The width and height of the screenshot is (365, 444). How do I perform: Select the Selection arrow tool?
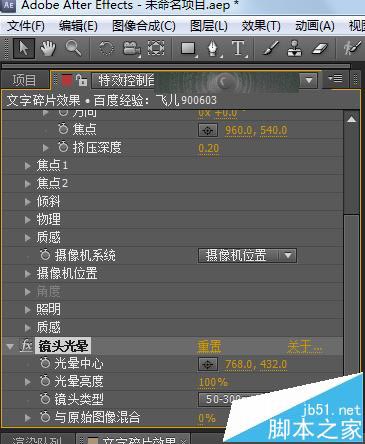click(x=24, y=49)
